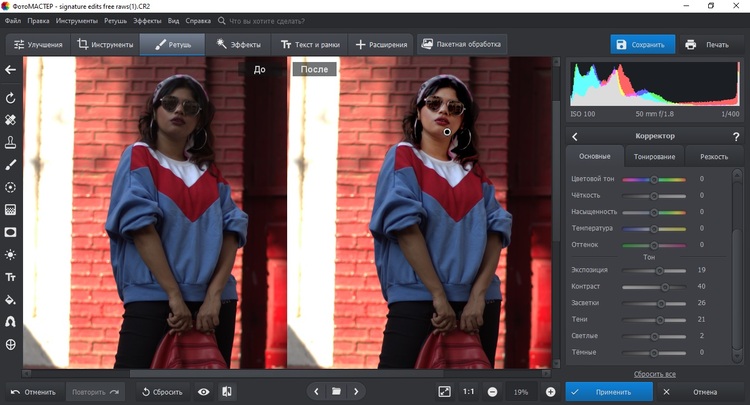Viewport: 750px width, 405px height.
Task: Select the healing bandage tool in sidebar
Action: point(11,120)
